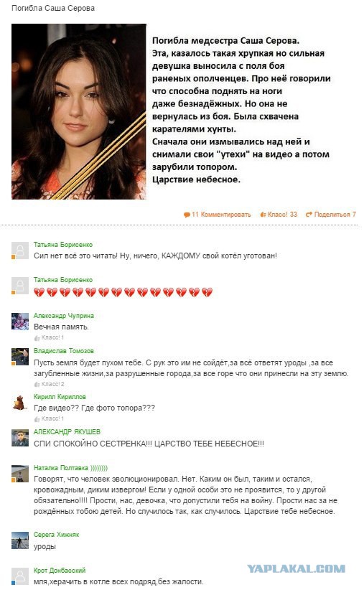Click the comment bubble icon beside 11

click(x=187, y=215)
